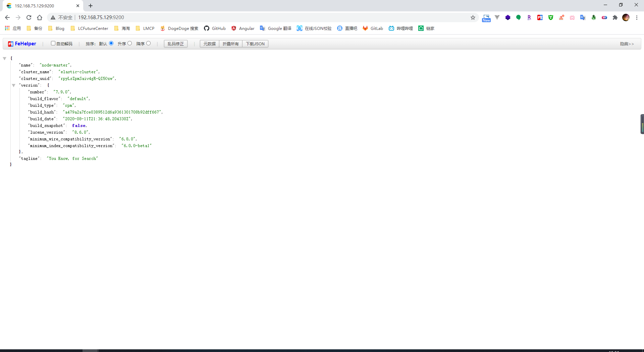
Task: Click the red 'du' pill extension icon
Action: [604, 17]
